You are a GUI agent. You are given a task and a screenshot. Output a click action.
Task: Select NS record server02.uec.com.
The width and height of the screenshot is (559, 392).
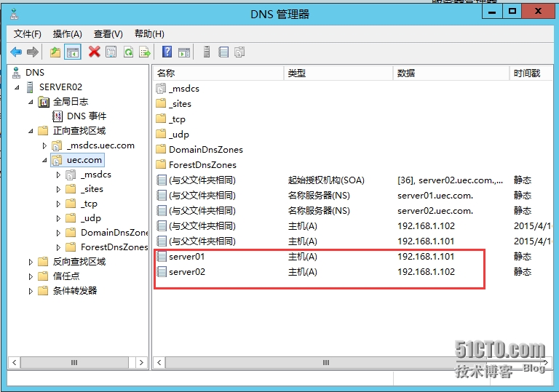[353, 211]
